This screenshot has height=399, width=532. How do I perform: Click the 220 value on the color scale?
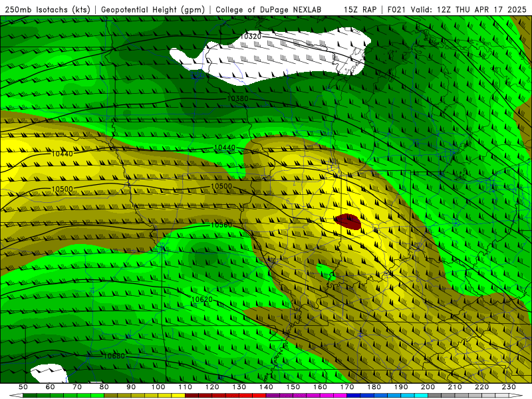pos(481,387)
